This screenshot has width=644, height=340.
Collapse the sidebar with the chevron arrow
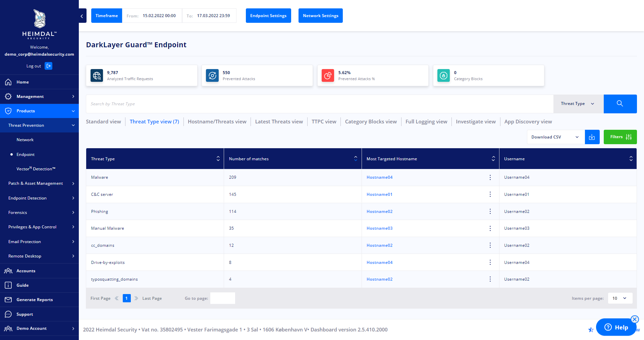click(x=82, y=16)
